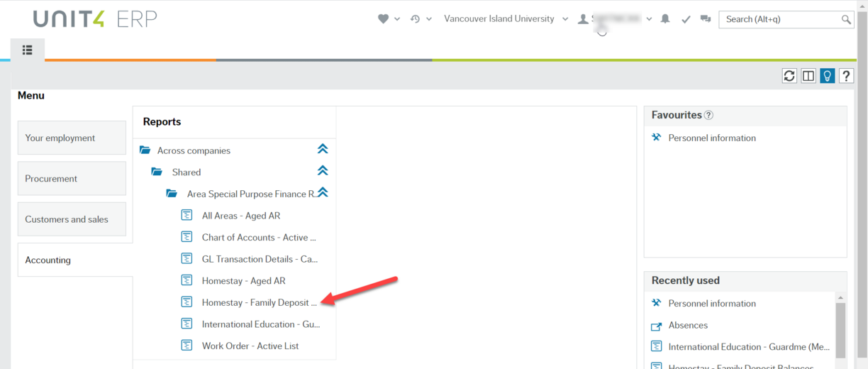Click report icon beside Homestay - Family Deposit
This screenshot has height=369, width=868.
pyautogui.click(x=187, y=302)
